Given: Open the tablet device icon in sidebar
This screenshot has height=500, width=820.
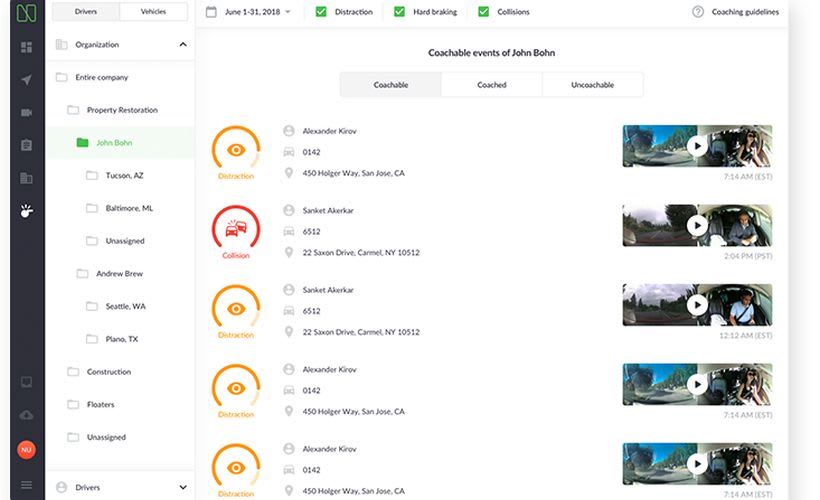Looking at the screenshot, I should (x=26, y=382).
